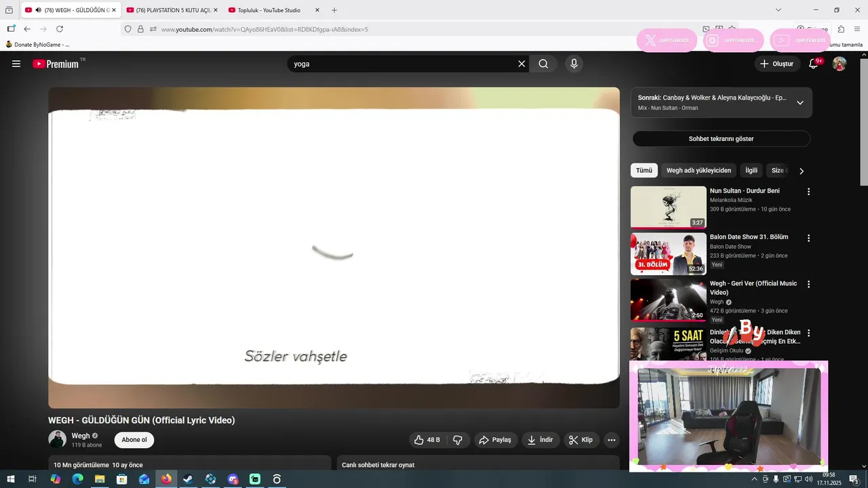This screenshot has width=868, height=488.
Task: Show more filter chips with right arrow
Action: click(x=802, y=171)
